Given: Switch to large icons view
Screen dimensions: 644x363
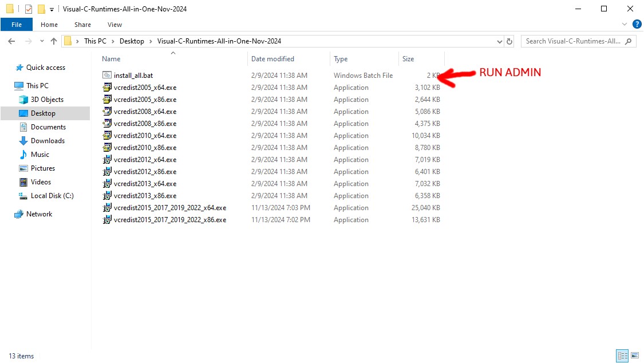Looking at the screenshot, I should click(634, 356).
